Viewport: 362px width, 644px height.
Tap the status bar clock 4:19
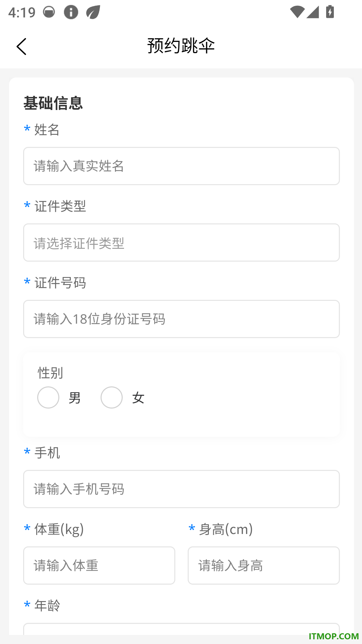click(22, 13)
